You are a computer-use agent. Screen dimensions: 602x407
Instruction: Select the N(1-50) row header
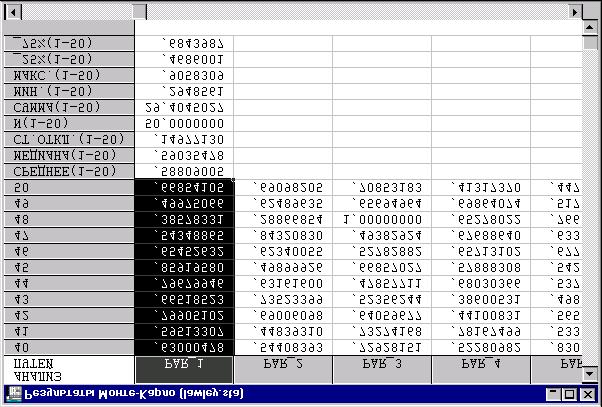69,123
